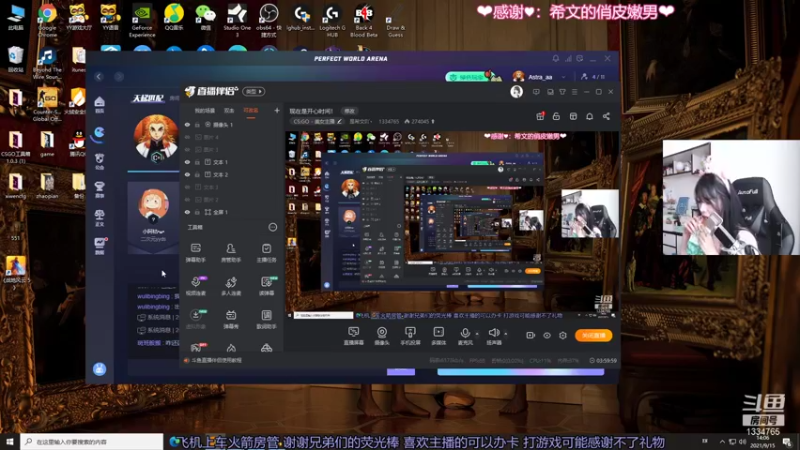
Task: Open the 斗鱼直播伴侣使用教程 link
Action: (216, 360)
